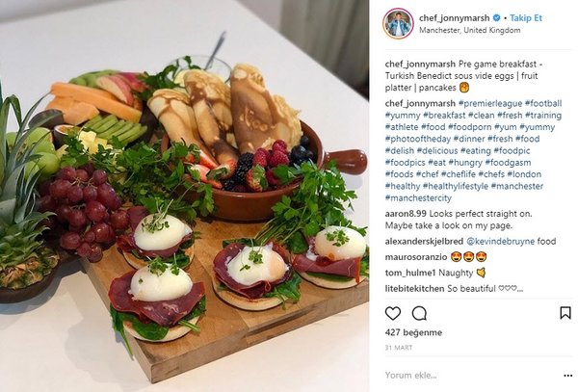The width and height of the screenshot is (578, 392).
Task: Open the #healthylifestyle hashtag
Action: [x=456, y=186]
